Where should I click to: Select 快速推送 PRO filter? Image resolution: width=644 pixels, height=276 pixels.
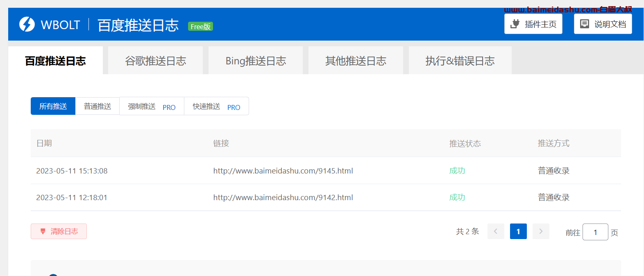[216, 106]
